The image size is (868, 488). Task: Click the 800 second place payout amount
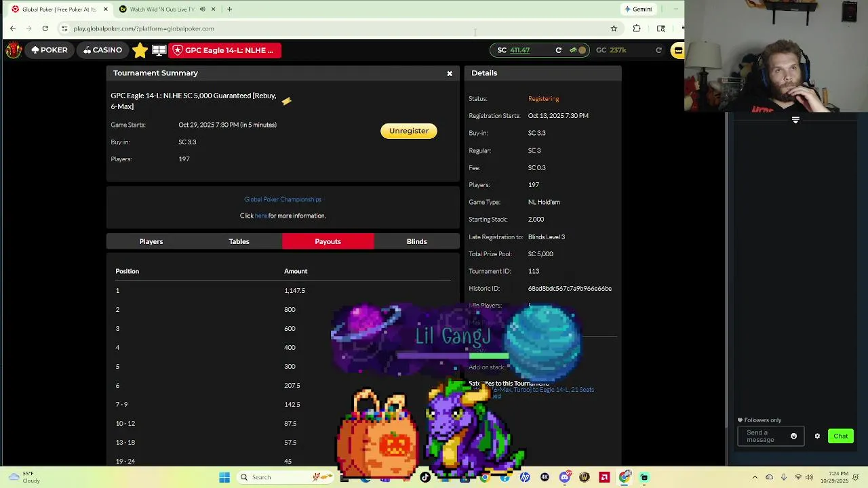[x=290, y=309]
